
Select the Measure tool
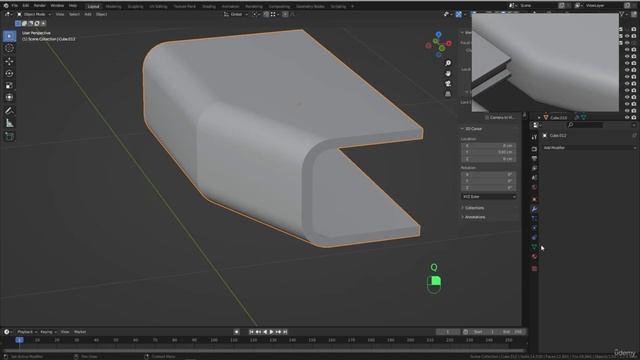tap(9, 123)
